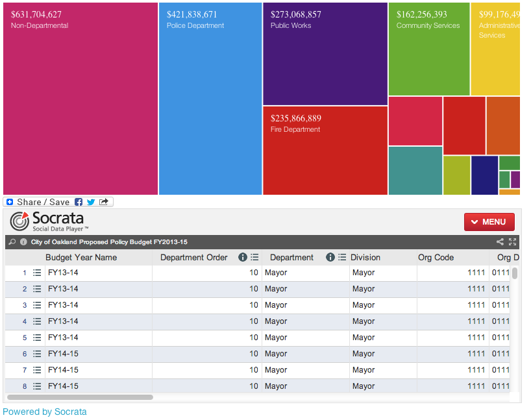The image size is (531, 420).
Task: Open row menu icon for row 6
Action: 37,354
